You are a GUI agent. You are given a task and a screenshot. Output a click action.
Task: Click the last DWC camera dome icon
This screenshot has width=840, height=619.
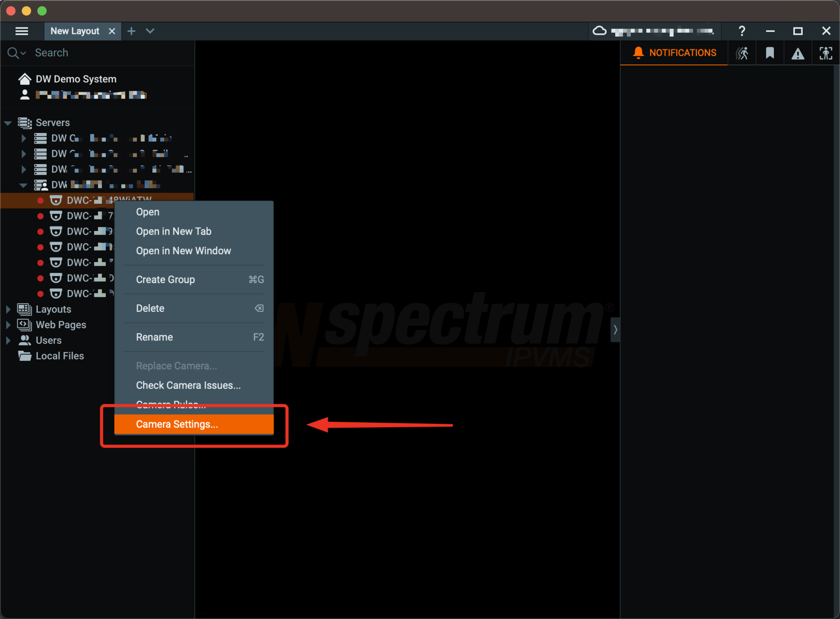[x=56, y=294]
